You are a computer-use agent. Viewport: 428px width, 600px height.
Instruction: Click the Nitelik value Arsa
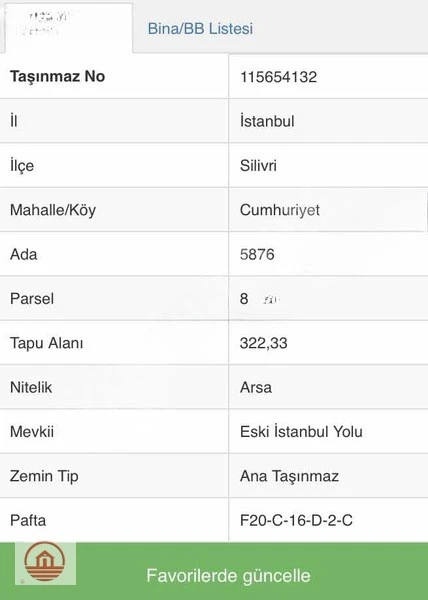pyautogui.click(x=255, y=388)
